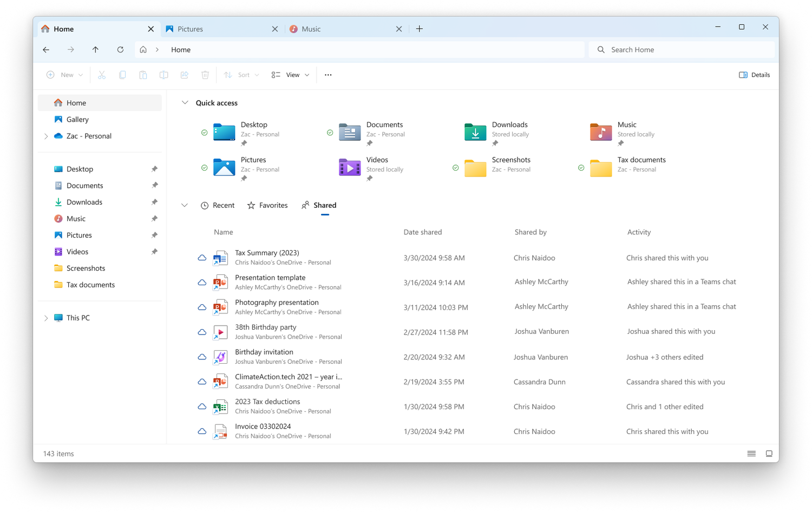Sort by the Date shared column header
The image size is (812, 512).
point(423,232)
